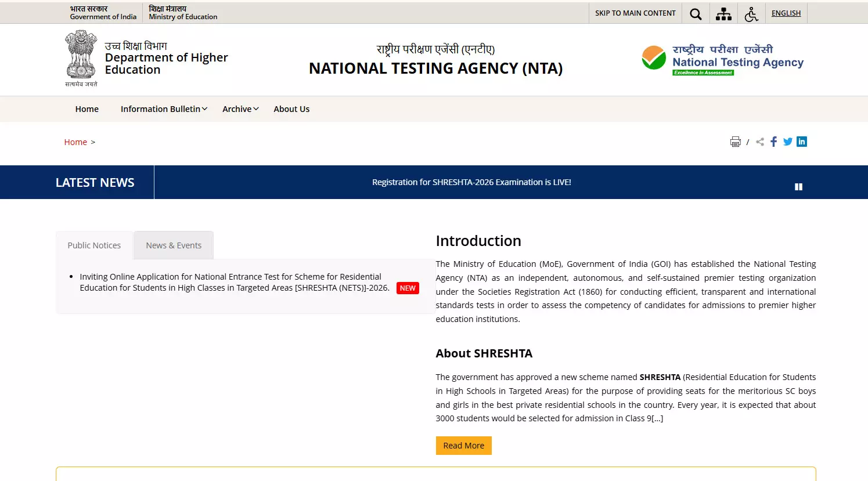Screen dimensions: 868x481
Task: Switch to the News & Events tab
Action: tap(174, 245)
